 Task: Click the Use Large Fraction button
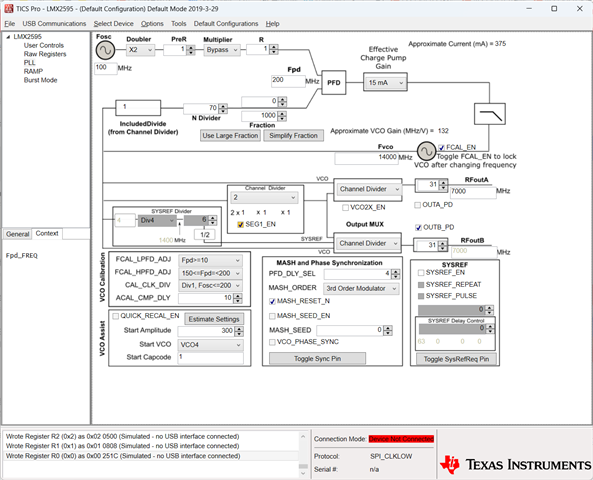[230, 135]
